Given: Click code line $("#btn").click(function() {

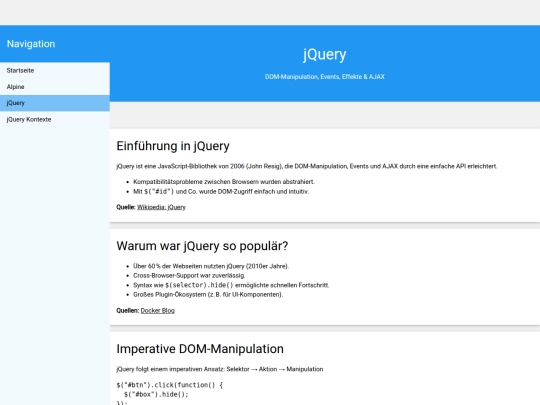Looking at the screenshot, I should [170, 385].
